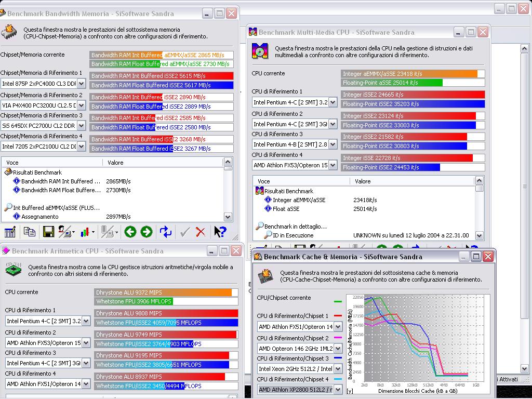Screen dimensions: 532x399
Task: Open Cache window AMD Opteron 146 2GHz dropdown
Action: coord(338,349)
